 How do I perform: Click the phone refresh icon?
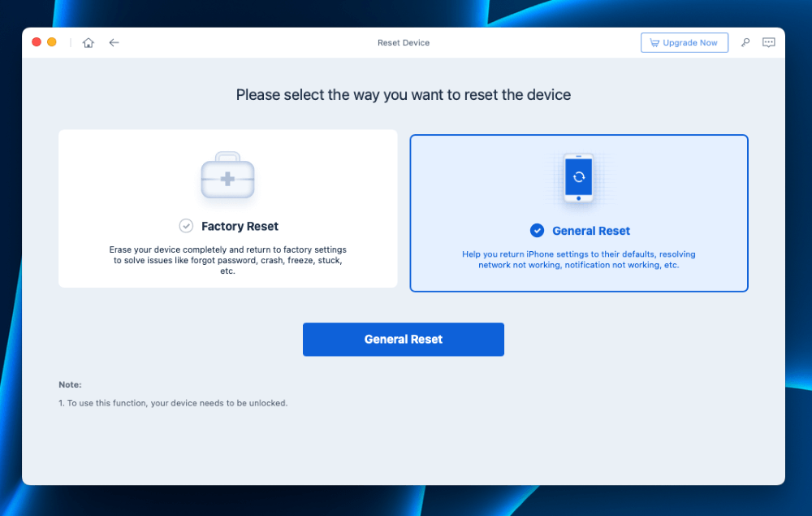578,177
